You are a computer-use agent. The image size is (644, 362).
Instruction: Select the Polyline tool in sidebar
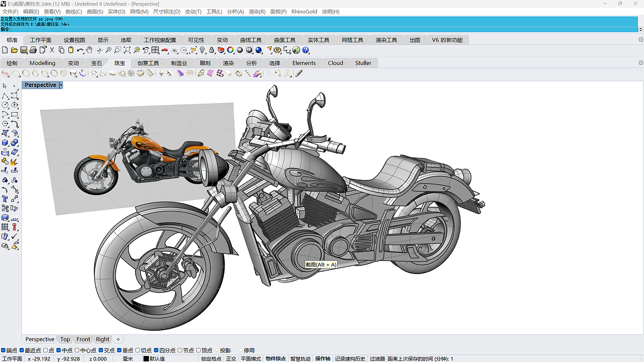point(5,96)
